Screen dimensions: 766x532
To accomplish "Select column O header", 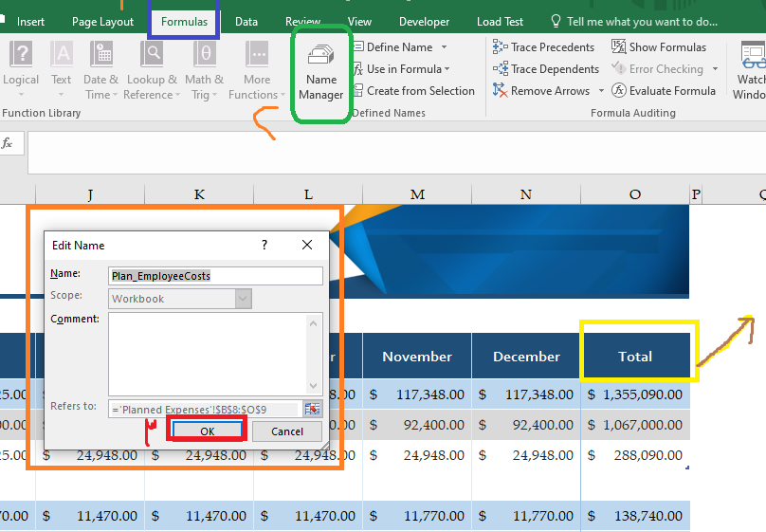I will [x=635, y=194].
